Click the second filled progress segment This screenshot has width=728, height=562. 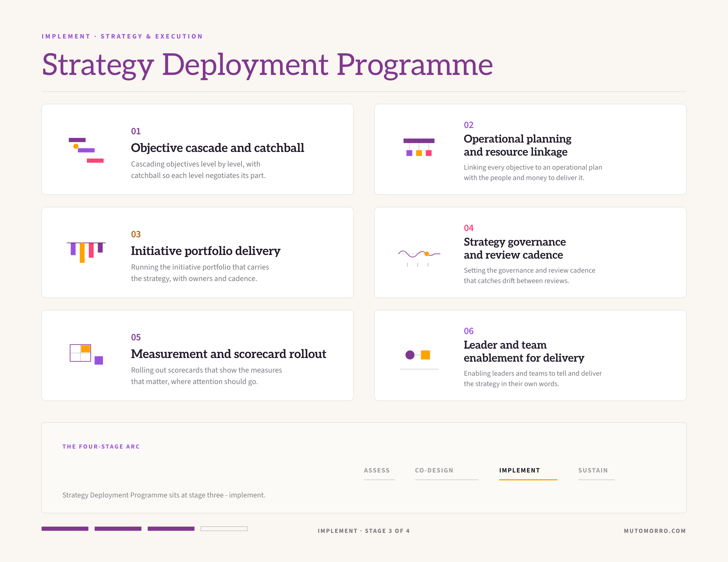pyautogui.click(x=118, y=529)
